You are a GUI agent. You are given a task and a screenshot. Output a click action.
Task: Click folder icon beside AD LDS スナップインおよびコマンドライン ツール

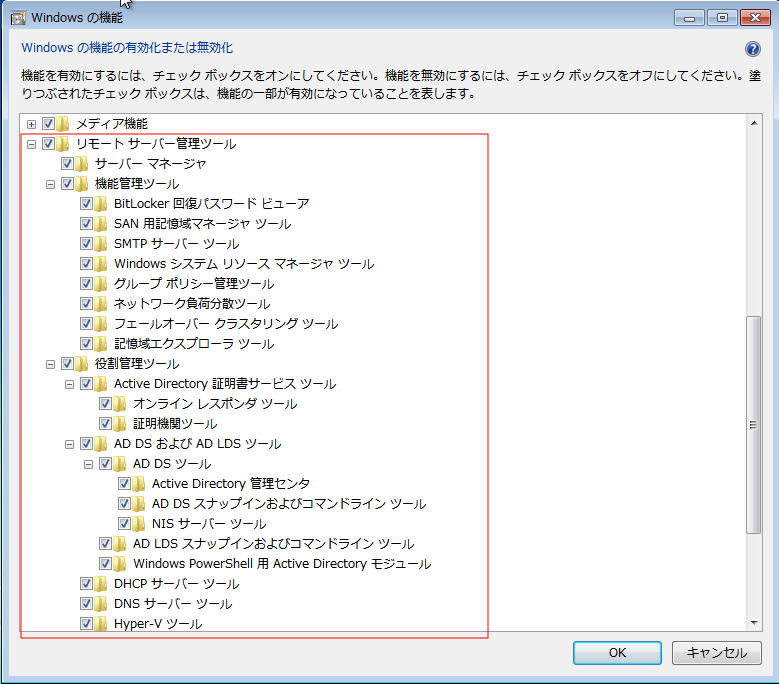tap(120, 543)
